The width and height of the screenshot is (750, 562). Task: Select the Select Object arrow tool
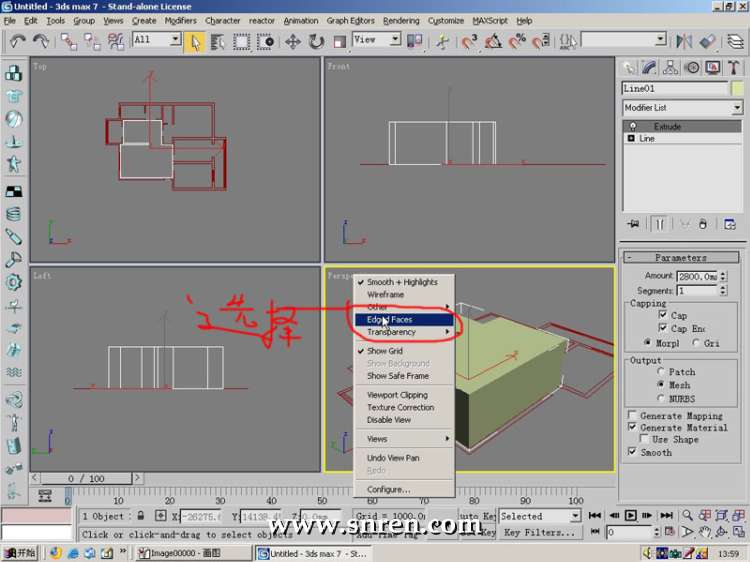(196, 41)
